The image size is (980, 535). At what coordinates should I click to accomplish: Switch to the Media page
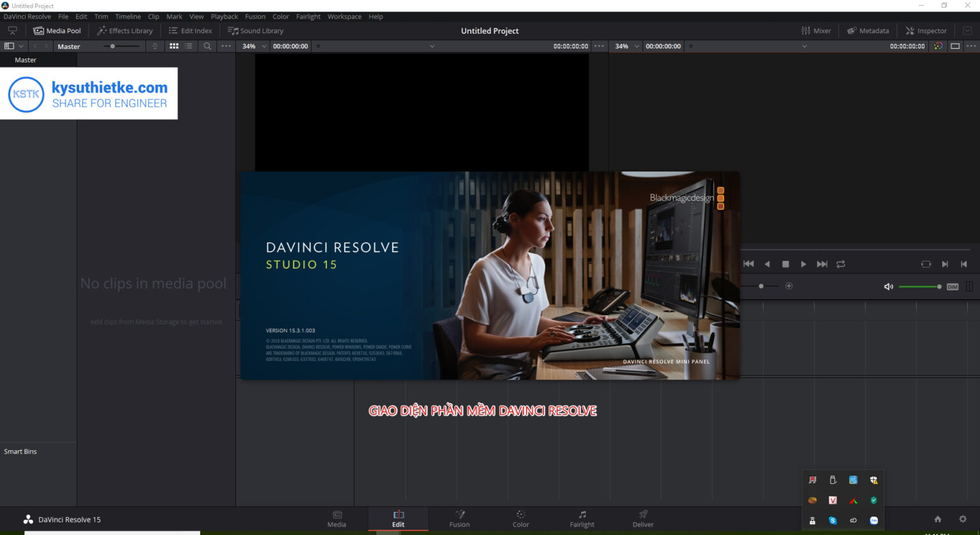click(337, 519)
